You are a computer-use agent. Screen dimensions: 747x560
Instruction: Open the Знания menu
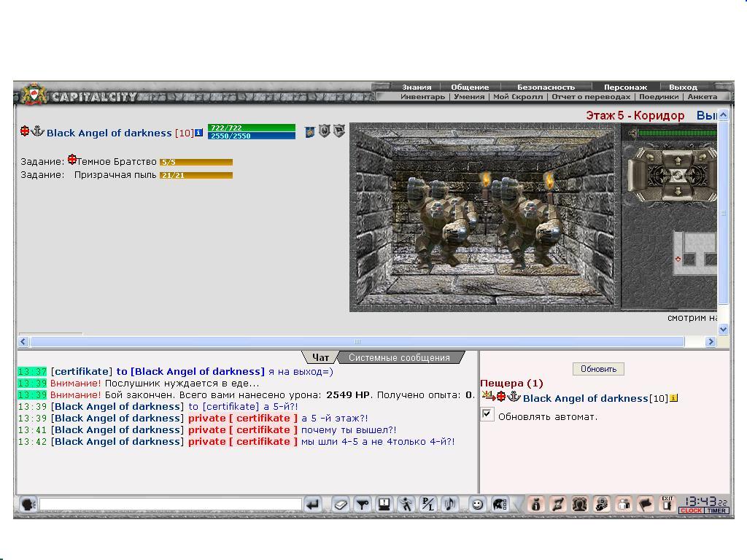pyautogui.click(x=417, y=87)
